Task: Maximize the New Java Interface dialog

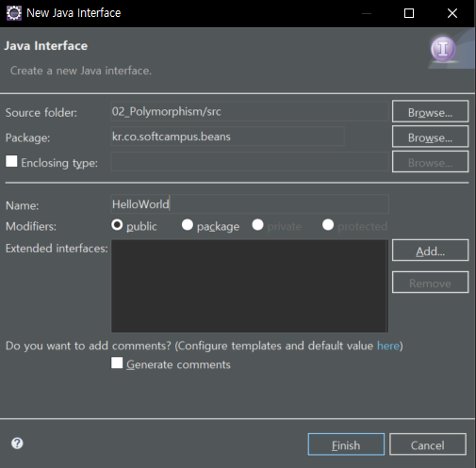Action: [409, 13]
